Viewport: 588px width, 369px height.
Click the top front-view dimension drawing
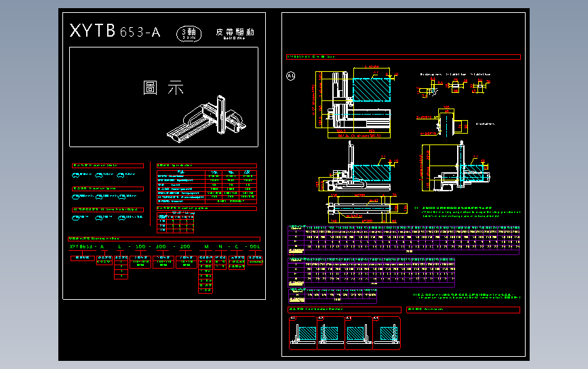pyautogui.click(x=357, y=102)
